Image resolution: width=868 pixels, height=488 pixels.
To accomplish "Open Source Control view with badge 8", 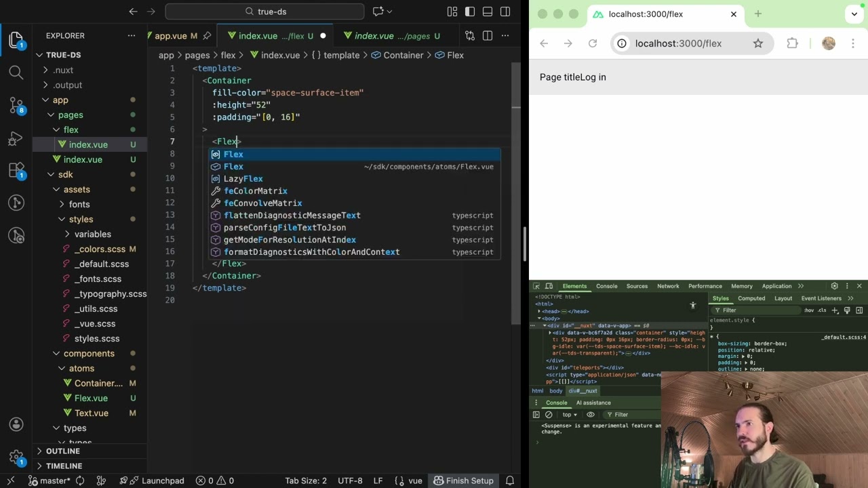I will [16, 105].
